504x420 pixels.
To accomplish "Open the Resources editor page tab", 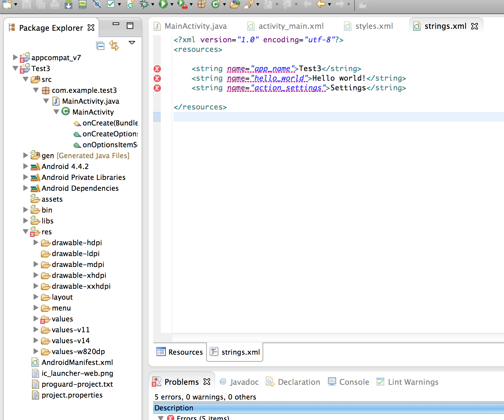I will point(180,352).
